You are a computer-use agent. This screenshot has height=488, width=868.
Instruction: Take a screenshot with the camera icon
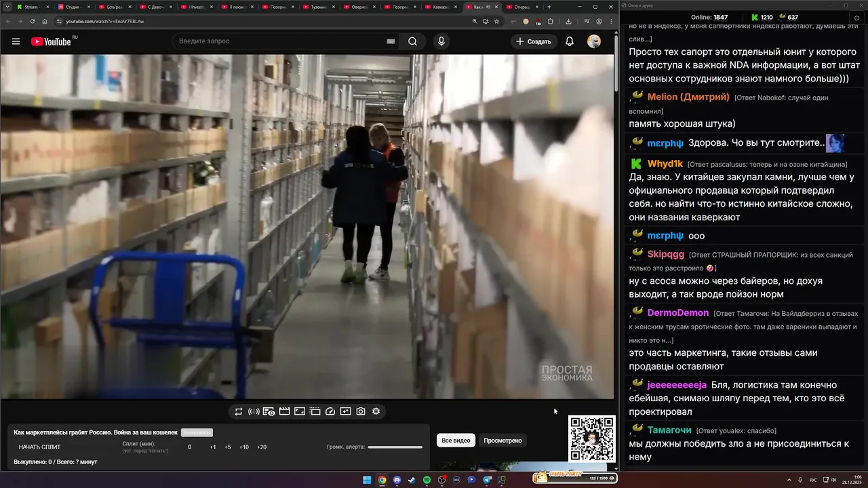(361, 411)
